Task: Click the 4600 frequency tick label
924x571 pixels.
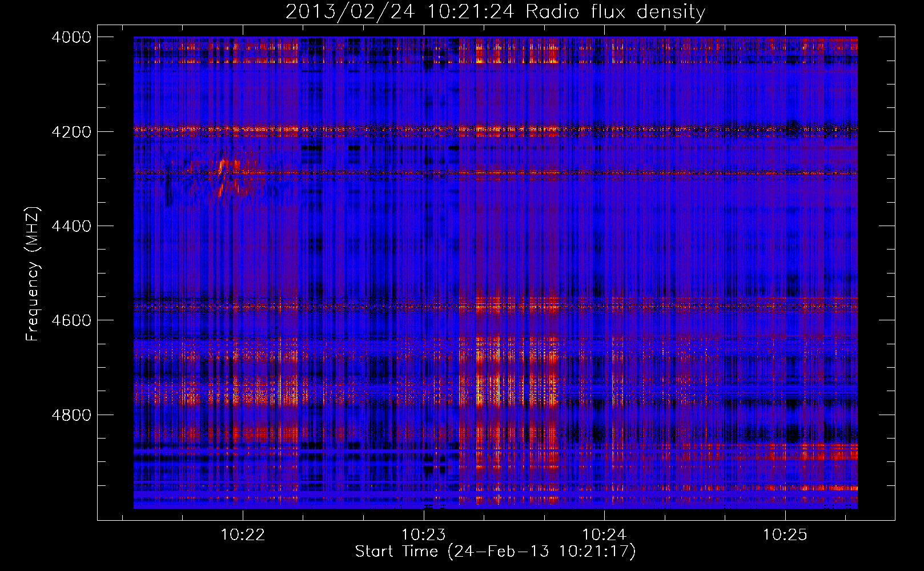Action: click(x=71, y=320)
